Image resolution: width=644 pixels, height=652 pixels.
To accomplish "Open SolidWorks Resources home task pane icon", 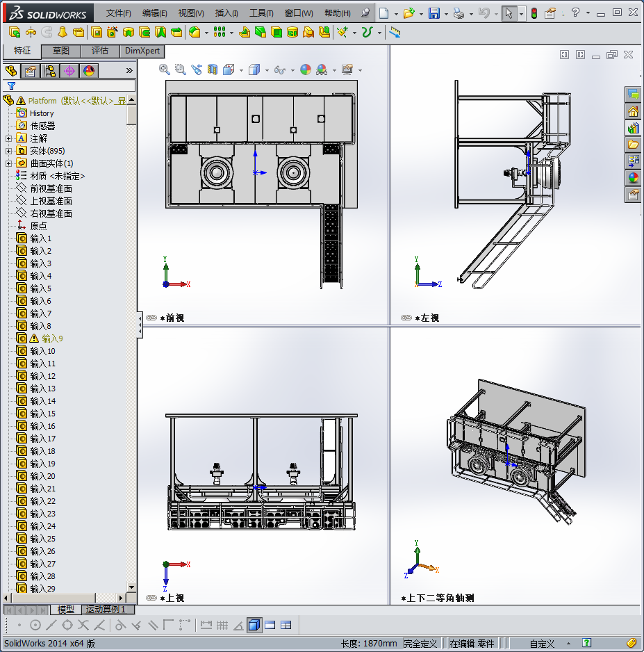I will pos(633,111).
